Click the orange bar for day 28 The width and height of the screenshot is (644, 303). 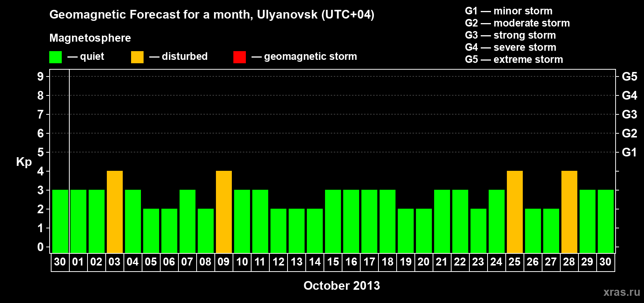pos(569,212)
